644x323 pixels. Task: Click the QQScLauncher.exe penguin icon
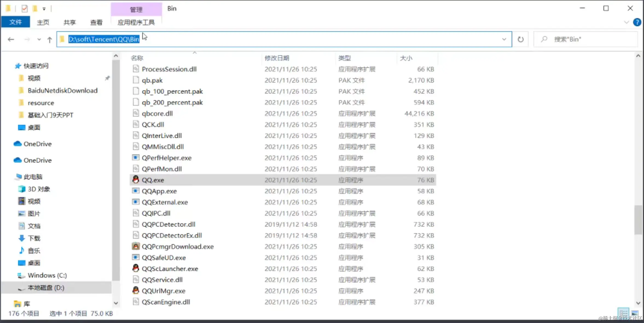(135, 269)
